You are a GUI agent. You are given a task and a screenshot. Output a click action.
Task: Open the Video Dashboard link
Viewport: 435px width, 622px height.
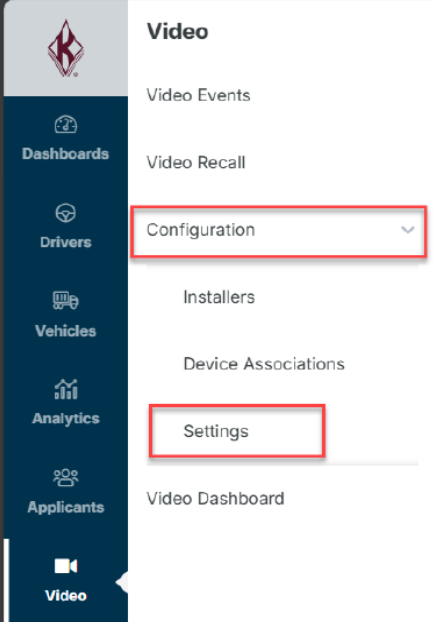click(x=215, y=499)
